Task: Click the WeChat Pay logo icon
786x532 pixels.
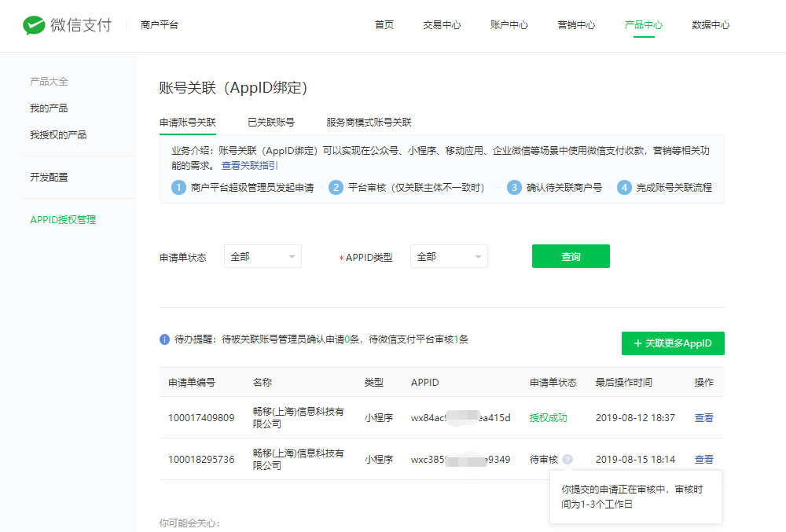Action: pos(34,25)
